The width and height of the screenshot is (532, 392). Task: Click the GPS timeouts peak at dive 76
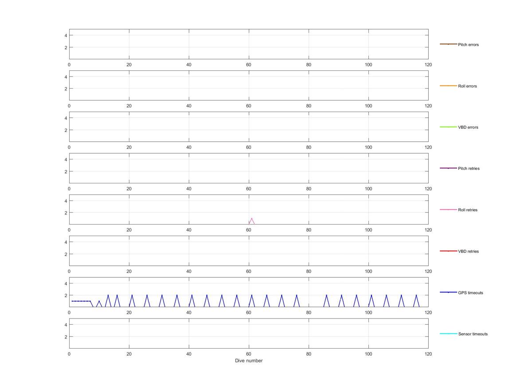(297, 295)
